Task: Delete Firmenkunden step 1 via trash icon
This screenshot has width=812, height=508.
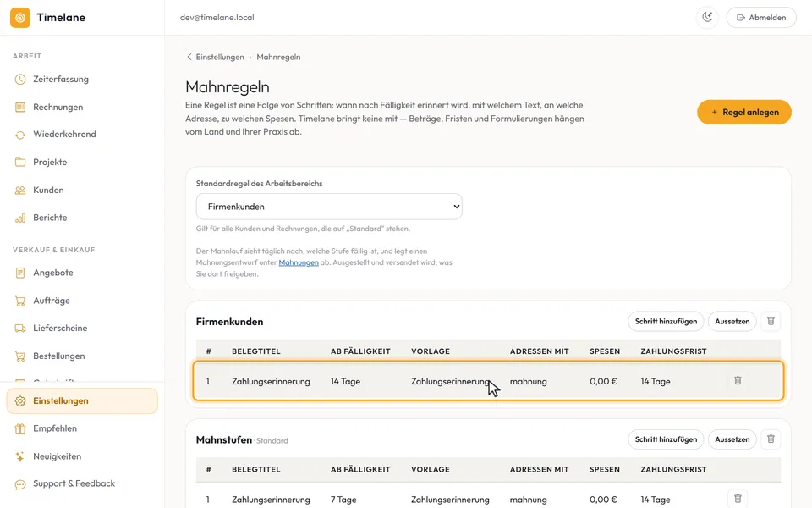Action: (x=738, y=380)
